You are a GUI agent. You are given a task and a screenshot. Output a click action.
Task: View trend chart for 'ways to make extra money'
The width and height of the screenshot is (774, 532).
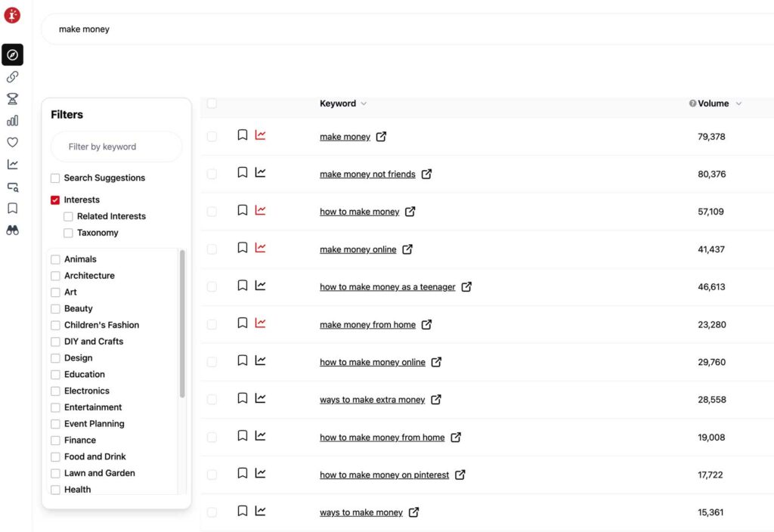[260, 397]
